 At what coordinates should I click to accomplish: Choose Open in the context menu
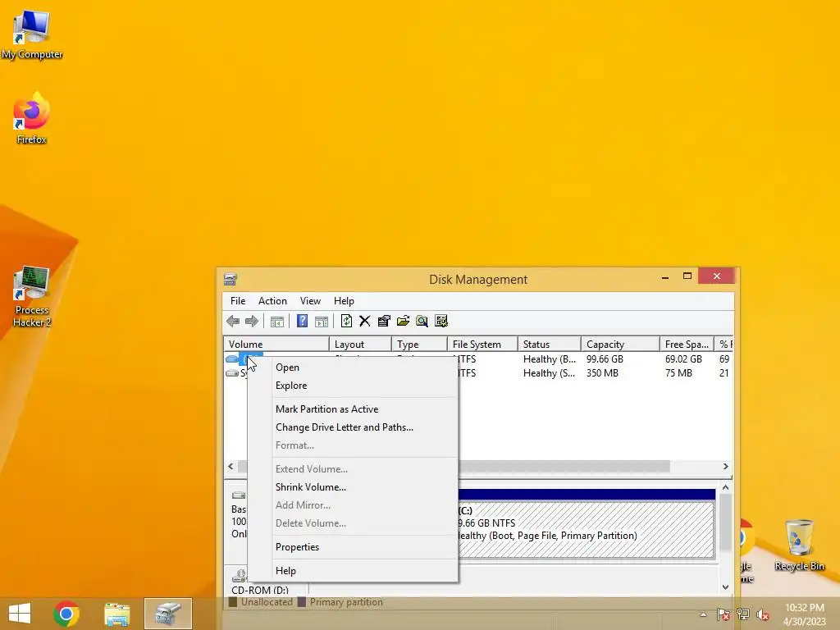tap(354, 367)
